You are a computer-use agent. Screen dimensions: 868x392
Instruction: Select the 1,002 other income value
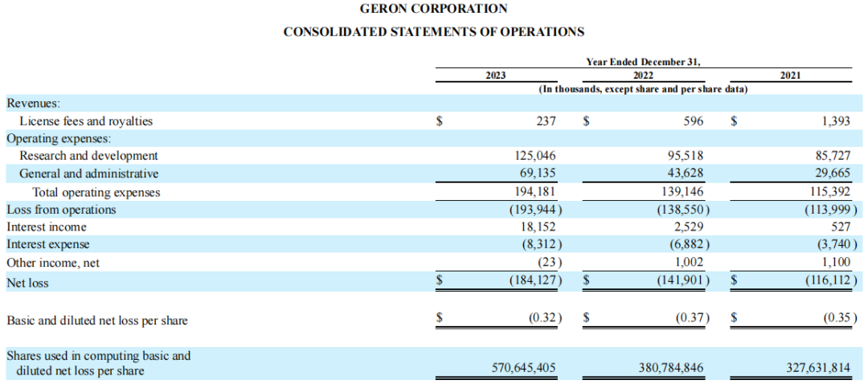point(690,263)
